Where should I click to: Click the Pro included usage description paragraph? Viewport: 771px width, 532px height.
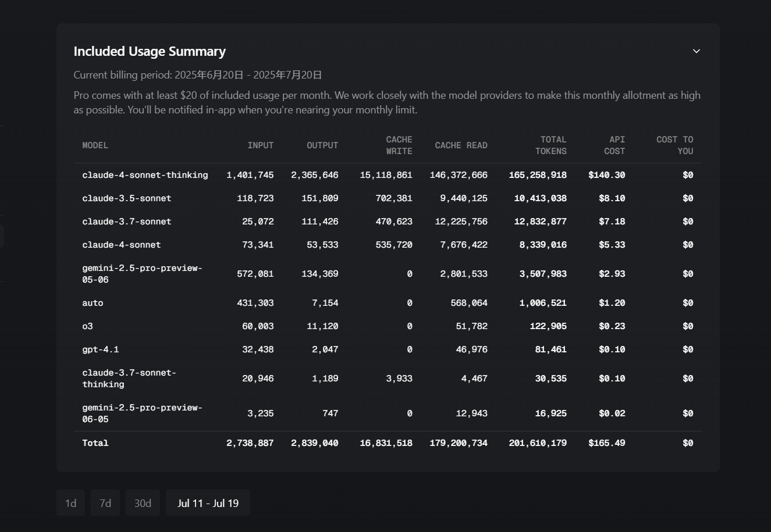pyautogui.click(x=387, y=102)
